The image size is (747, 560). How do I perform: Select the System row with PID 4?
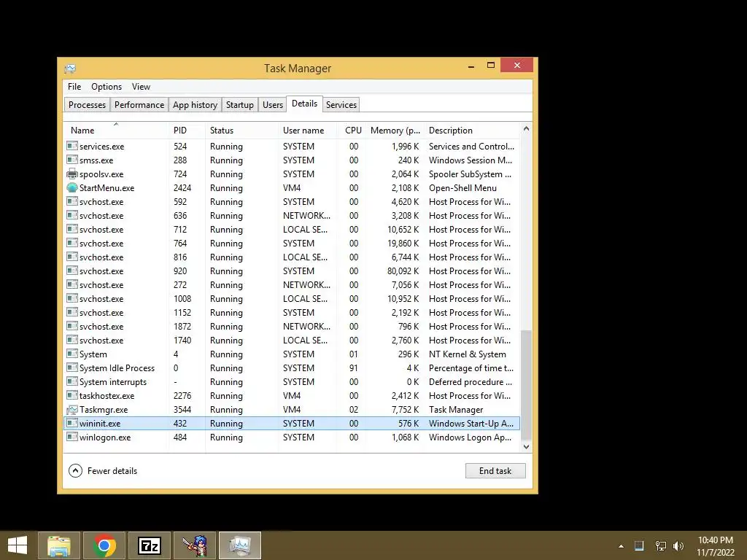(x=292, y=354)
